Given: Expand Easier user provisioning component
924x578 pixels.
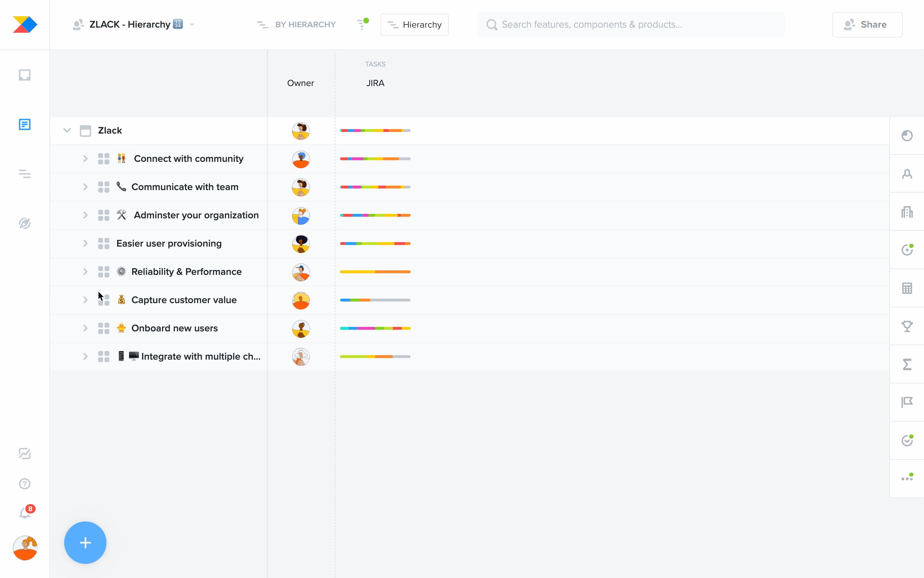Looking at the screenshot, I should pyautogui.click(x=85, y=243).
